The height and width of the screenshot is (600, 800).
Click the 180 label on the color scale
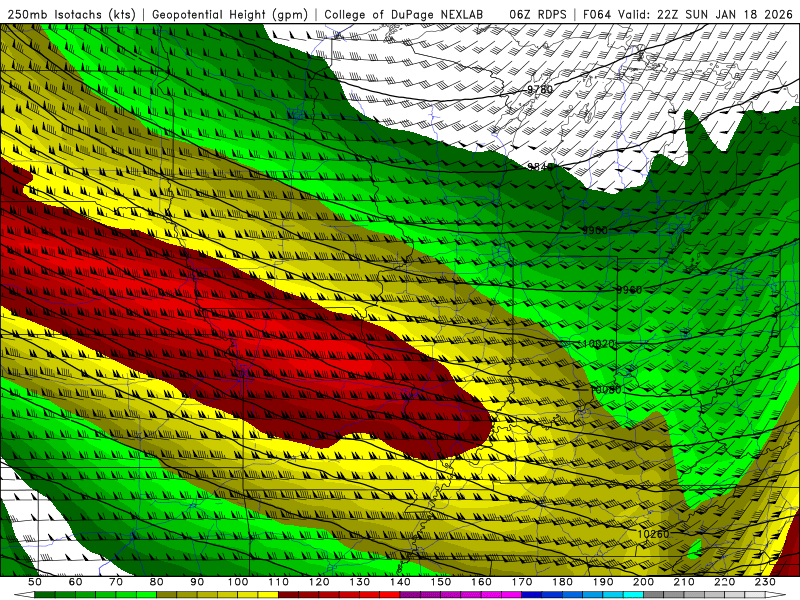click(x=562, y=582)
